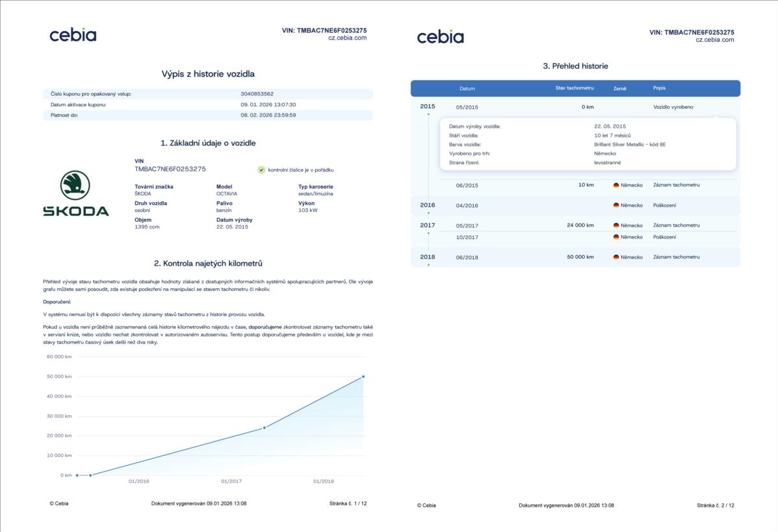Screen dimensions: 778x532
Task: Click page number Stránka č. 1 / 12
Action: click(x=348, y=503)
